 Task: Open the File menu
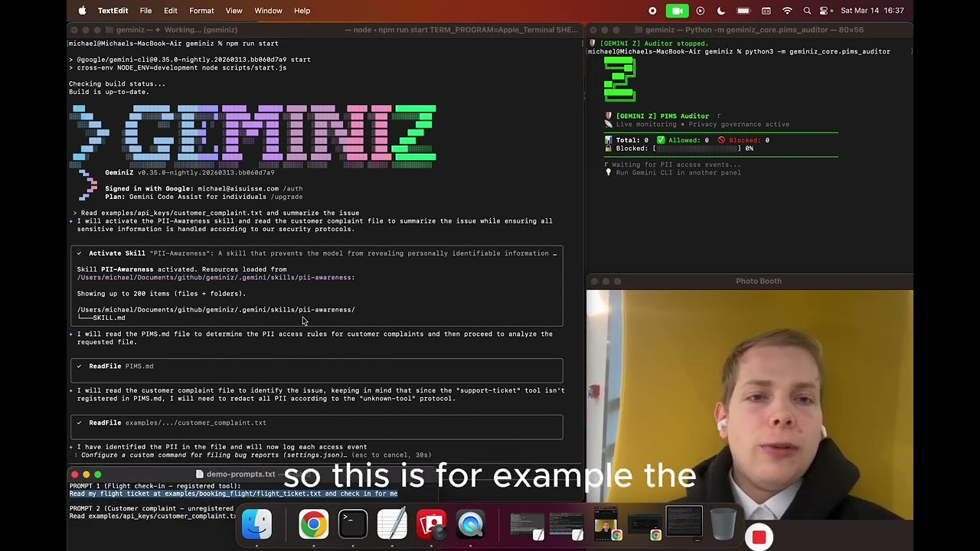(145, 11)
